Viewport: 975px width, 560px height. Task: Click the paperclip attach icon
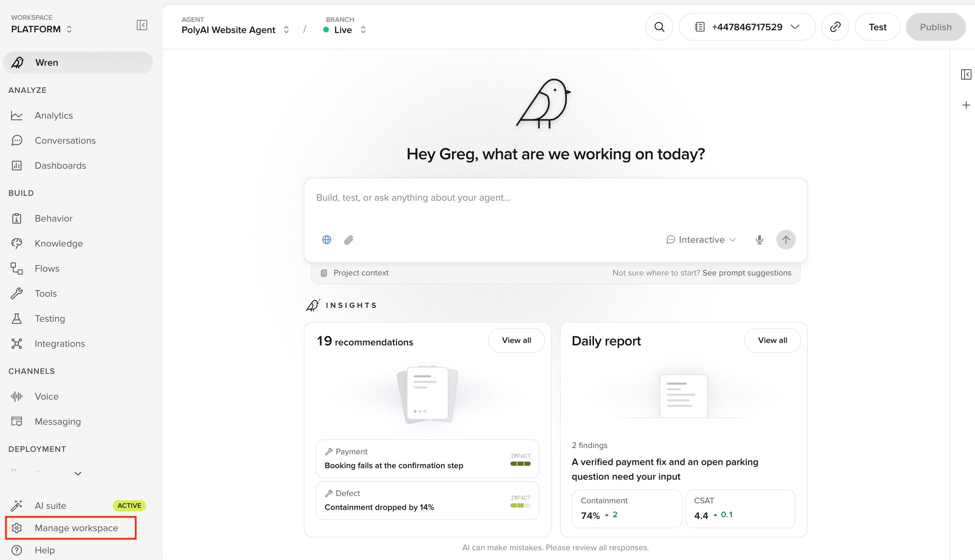[x=349, y=240]
